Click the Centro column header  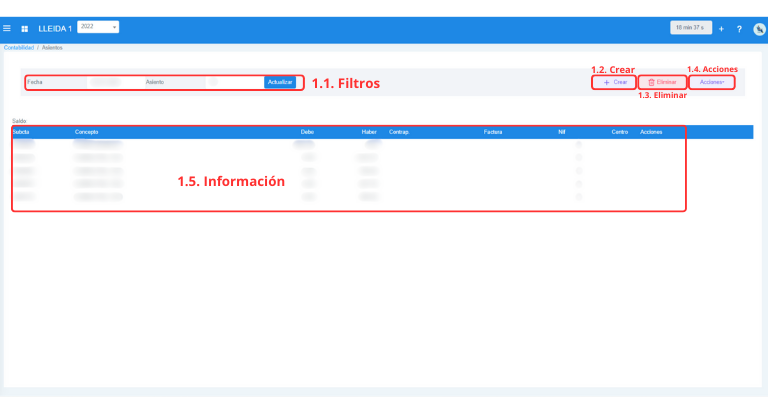[619, 132]
